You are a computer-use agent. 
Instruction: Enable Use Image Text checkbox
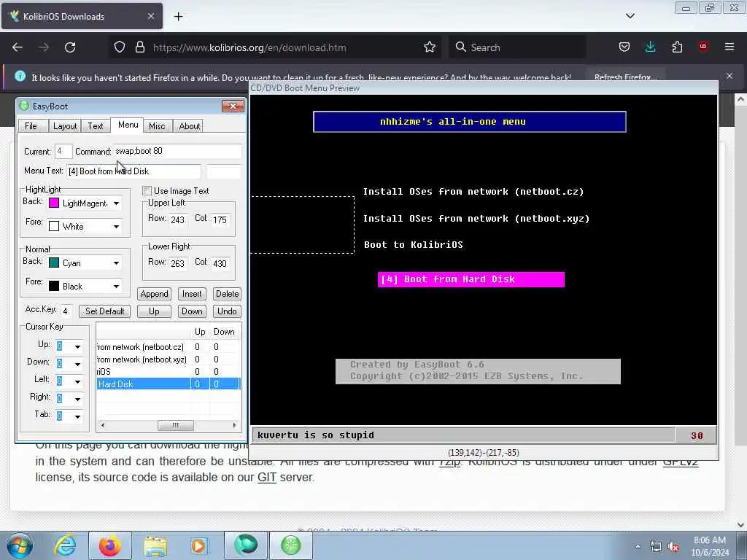tap(147, 191)
